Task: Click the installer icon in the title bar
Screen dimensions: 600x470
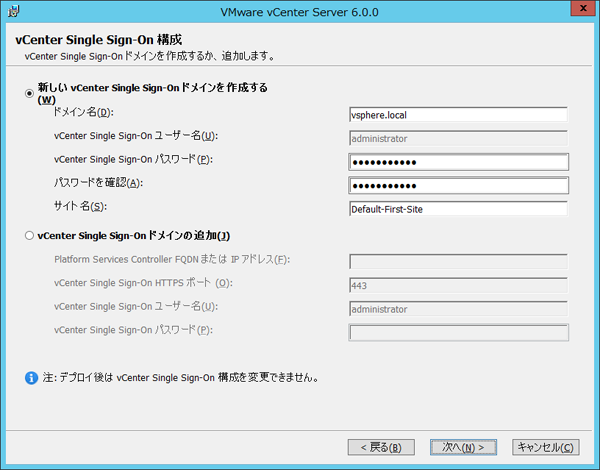Action: 11,11
